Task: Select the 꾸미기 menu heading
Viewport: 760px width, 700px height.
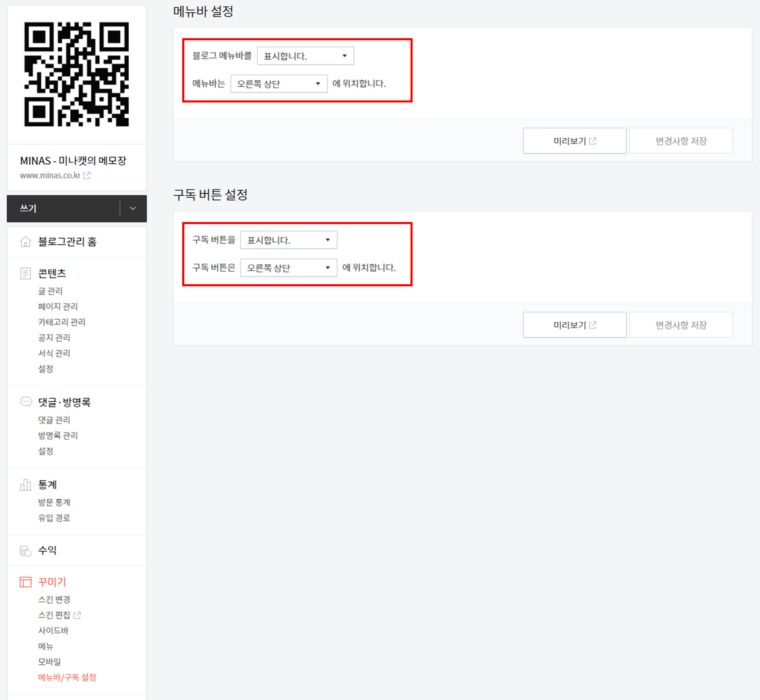Action: tap(52, 582)
